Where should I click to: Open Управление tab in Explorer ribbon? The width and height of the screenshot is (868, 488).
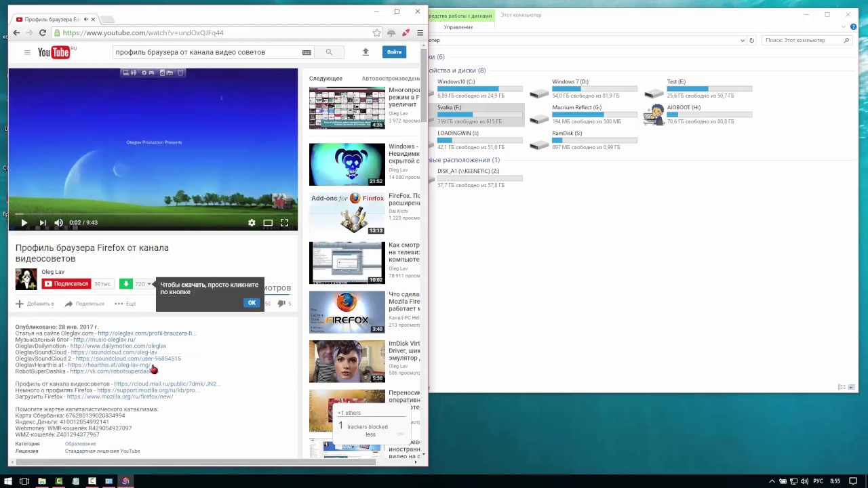coord(458,27)
